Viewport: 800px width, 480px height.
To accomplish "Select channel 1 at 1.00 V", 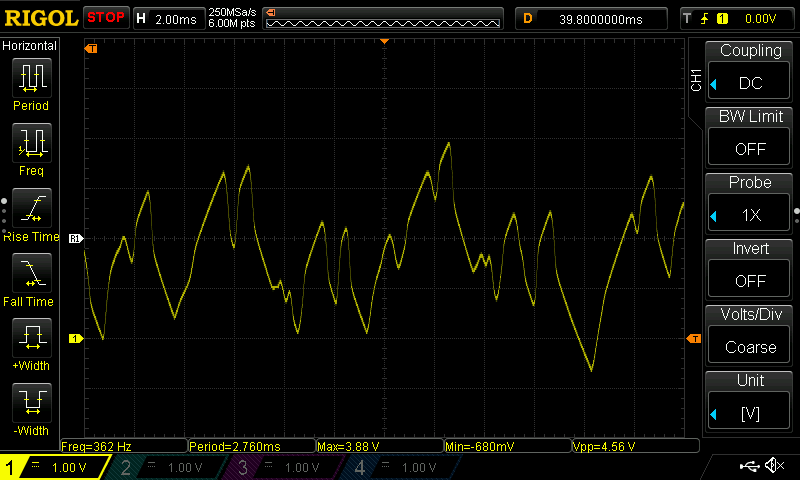I will 55,467.
